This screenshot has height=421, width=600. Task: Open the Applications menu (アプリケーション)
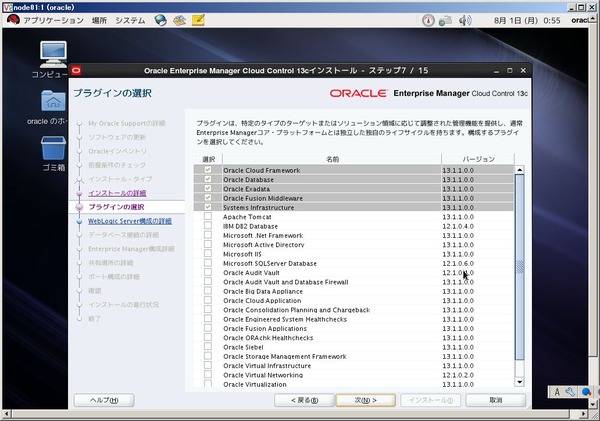click(x=53, y=20)
